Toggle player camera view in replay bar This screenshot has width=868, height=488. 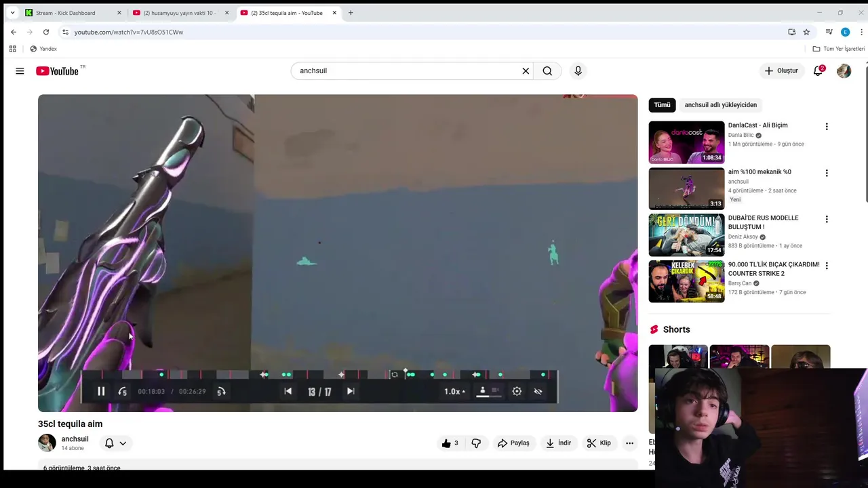point(489,391)
